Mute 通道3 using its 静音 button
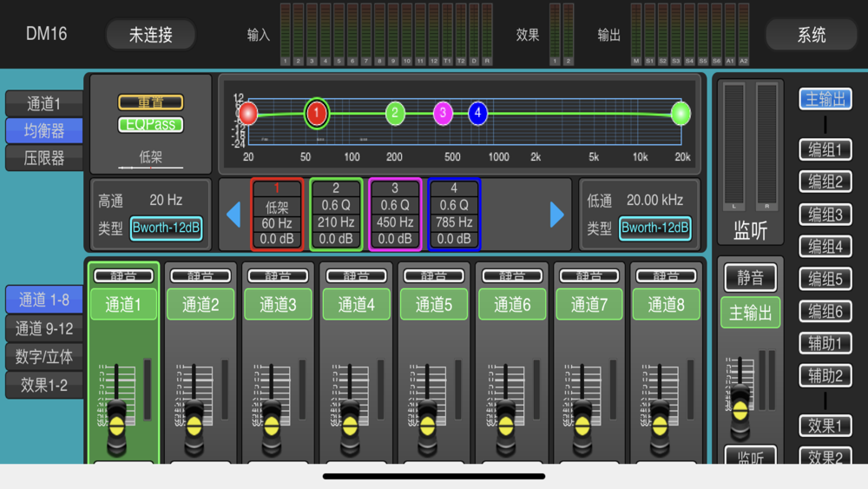The height and width of the screenshot is (489, 868). [278, 276]
